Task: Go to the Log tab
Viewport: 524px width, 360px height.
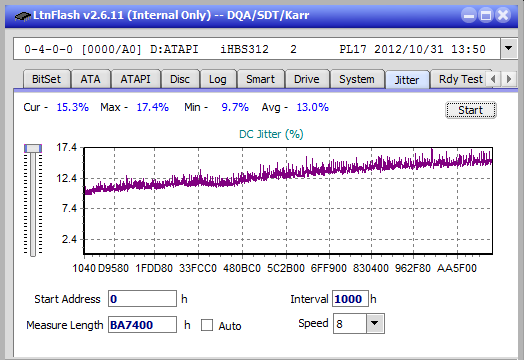Action: (x=218, y=79)
